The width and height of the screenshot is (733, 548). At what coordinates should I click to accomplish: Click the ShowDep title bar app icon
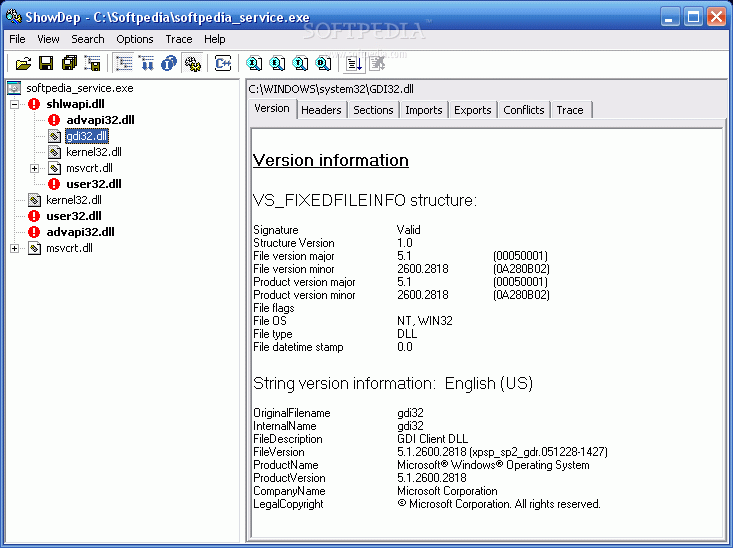point(14,17)
